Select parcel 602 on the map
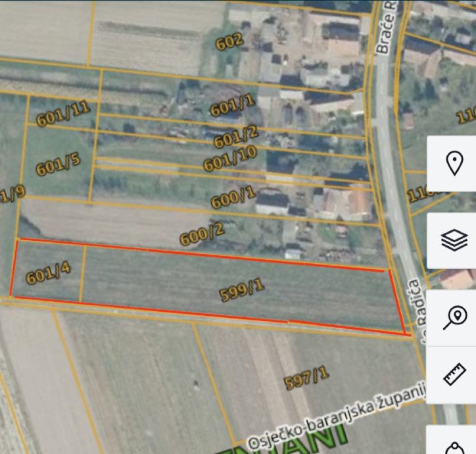The width and height of the screenshot is (476, 454). tap(229, 41)
